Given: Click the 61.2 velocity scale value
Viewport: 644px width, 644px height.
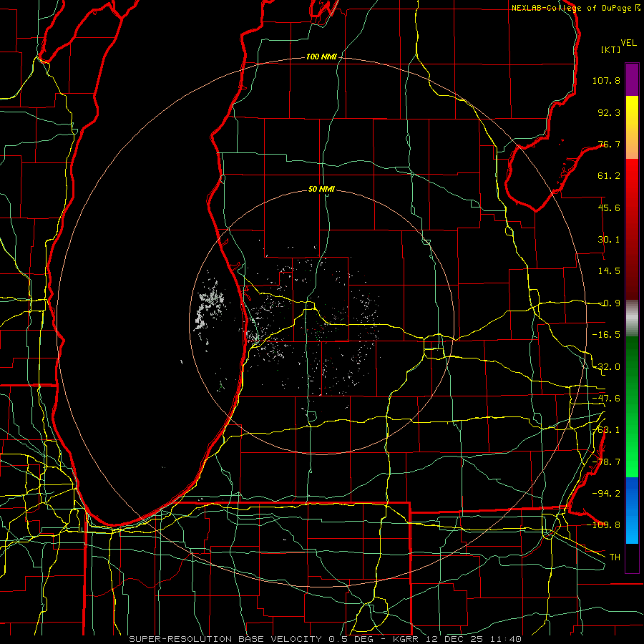Looking at the screenshot, I should [609, 176].
